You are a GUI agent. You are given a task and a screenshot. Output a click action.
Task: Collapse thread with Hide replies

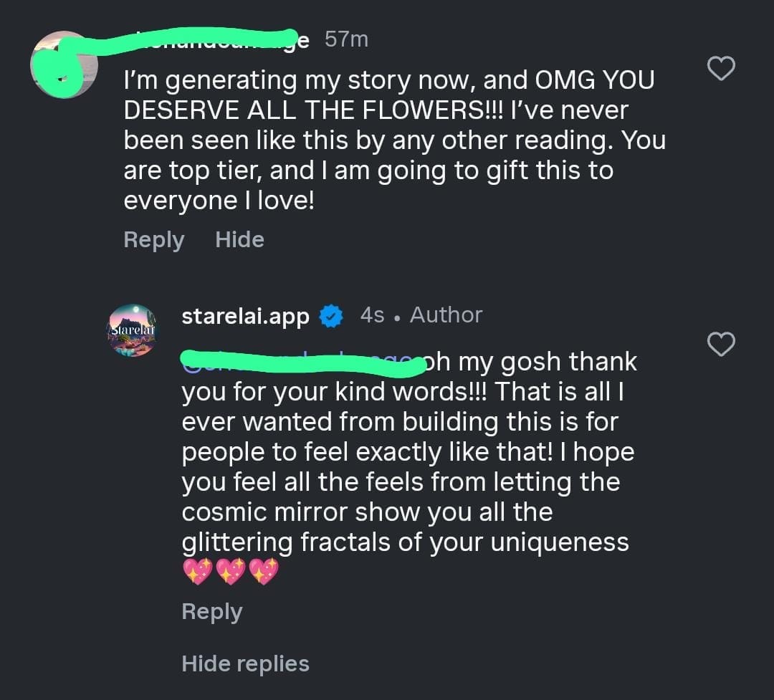point(245,663)
